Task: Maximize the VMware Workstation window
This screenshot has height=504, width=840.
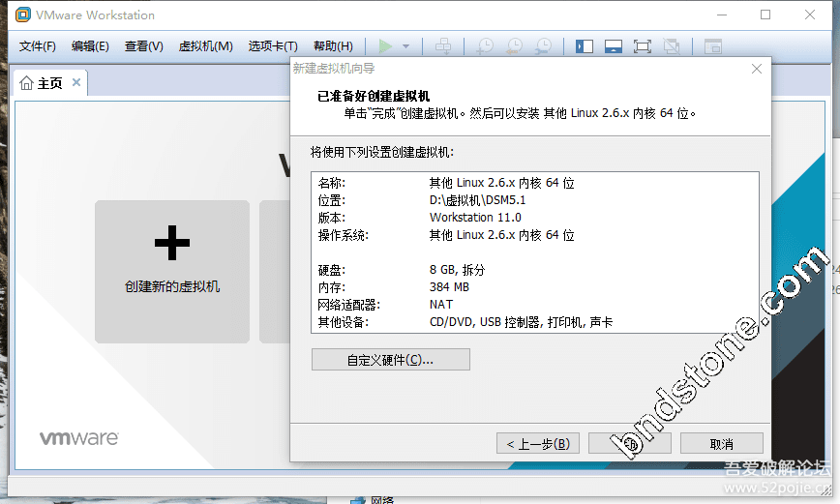Action: point(765,15)
